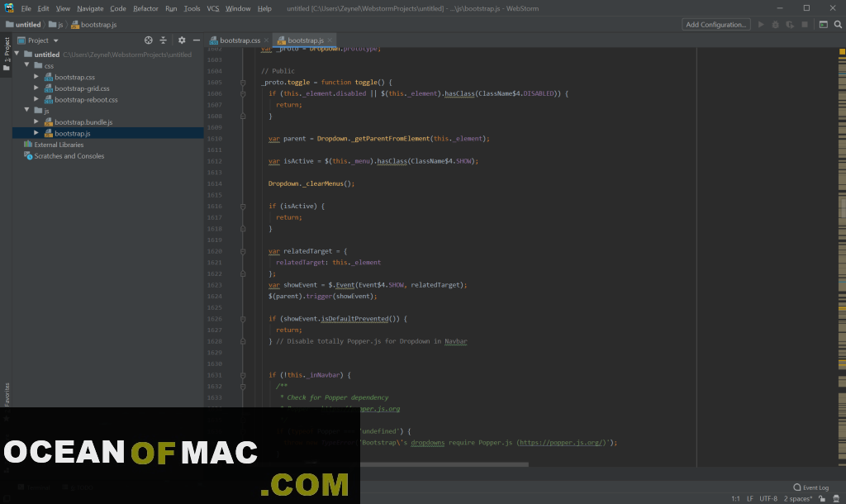Open the Help menu
This screenshot has height=504, width=846.
[x=264, y=8]
